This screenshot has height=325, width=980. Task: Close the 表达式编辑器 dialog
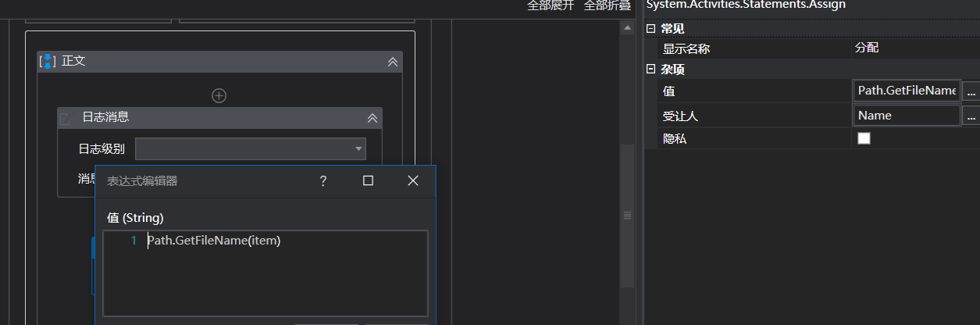click(x=414, y=181)
